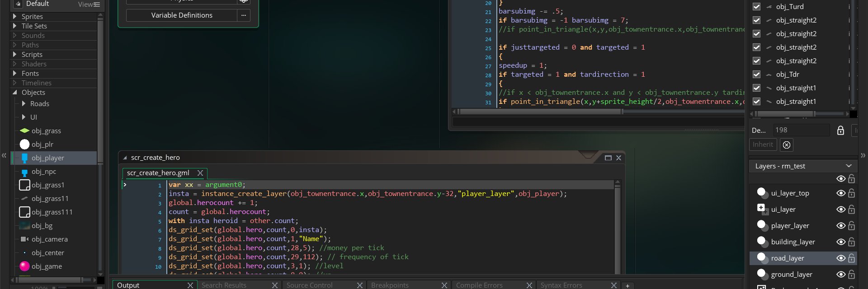
Task: Click the obj_bg thumbnail icon
Action: click(24, 225)
